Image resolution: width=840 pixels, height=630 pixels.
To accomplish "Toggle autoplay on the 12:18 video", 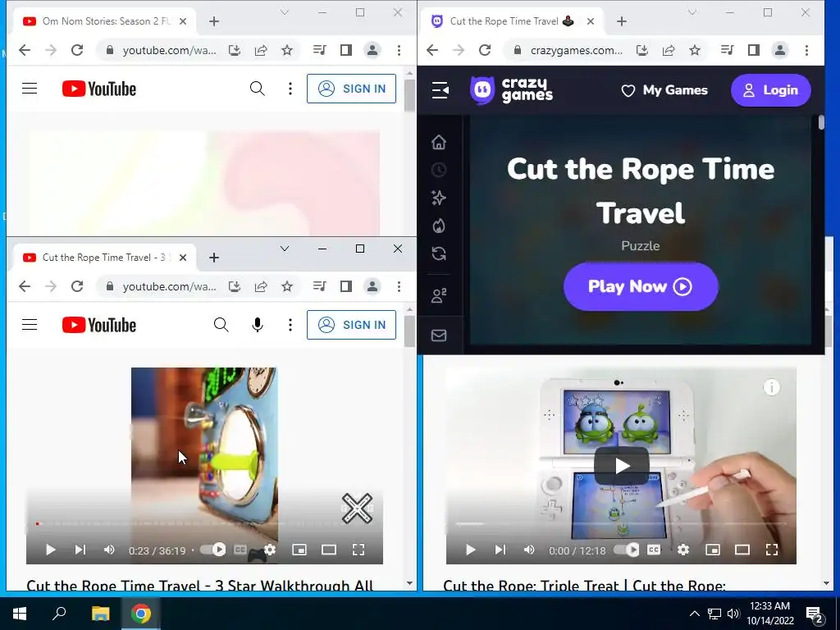I will (x=626, y=550).
